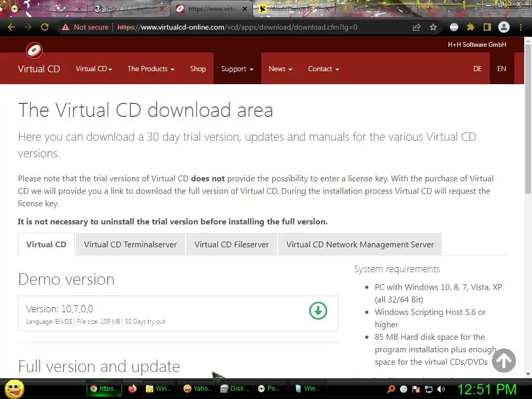This screenshot has width=532, height=399.
Task: Open the Chrome three-dot menu
Action: (x=521, y=27)
